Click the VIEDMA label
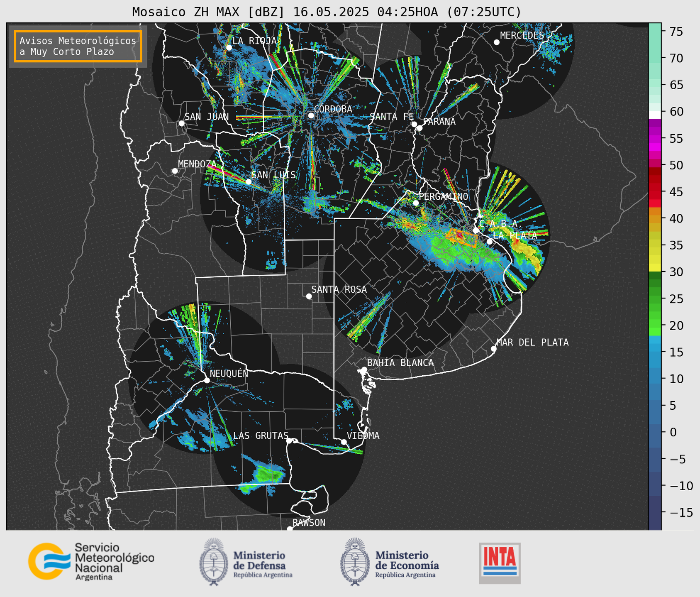The height and width of the screenshot is (597, 700). point(363,436)
